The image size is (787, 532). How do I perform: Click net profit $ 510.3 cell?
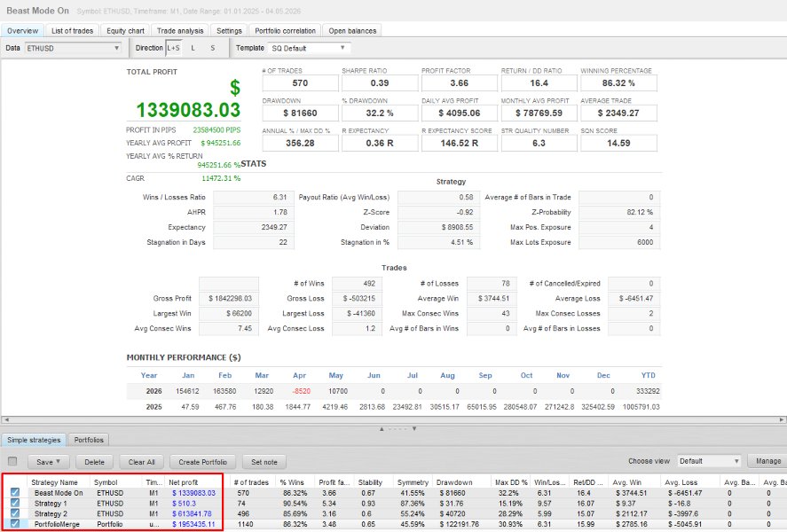click(184, 504)
